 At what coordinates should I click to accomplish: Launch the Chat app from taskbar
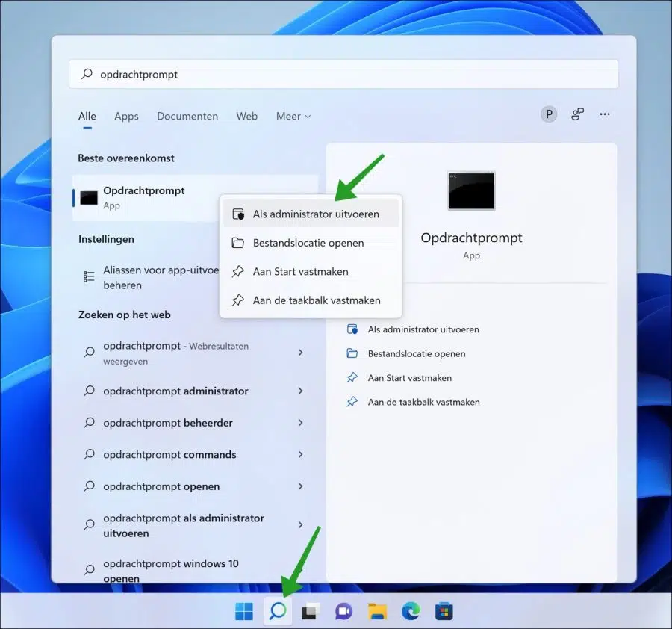click(x=343, y=611)
